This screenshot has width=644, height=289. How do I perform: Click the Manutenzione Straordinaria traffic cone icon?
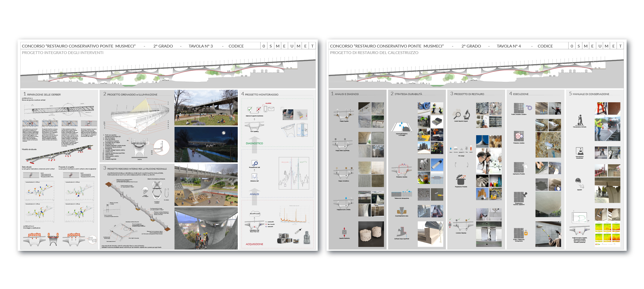click(x=580, y=151)
